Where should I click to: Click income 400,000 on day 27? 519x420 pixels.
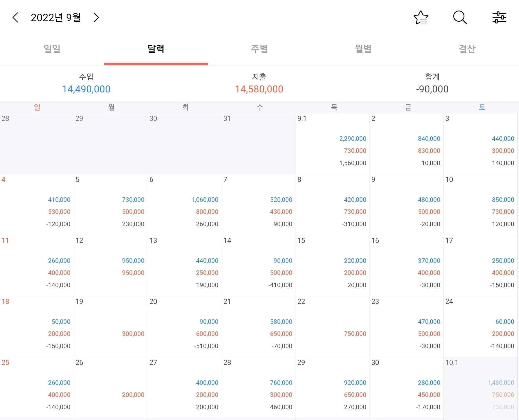tap(207, 383)
